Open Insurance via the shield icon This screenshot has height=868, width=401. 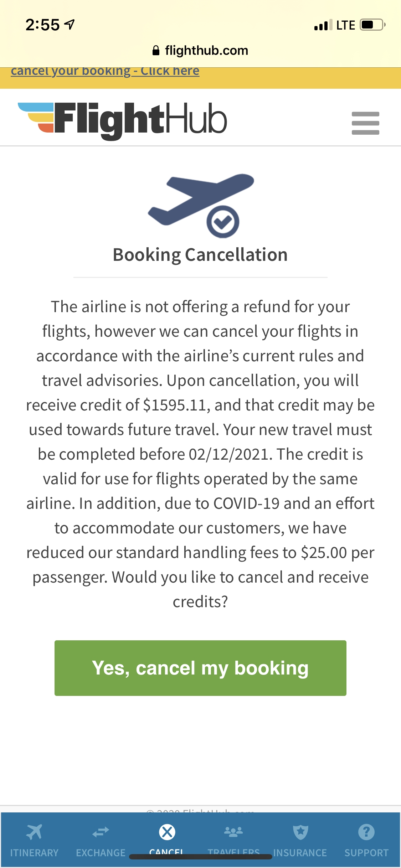click(x=300, y=831)
